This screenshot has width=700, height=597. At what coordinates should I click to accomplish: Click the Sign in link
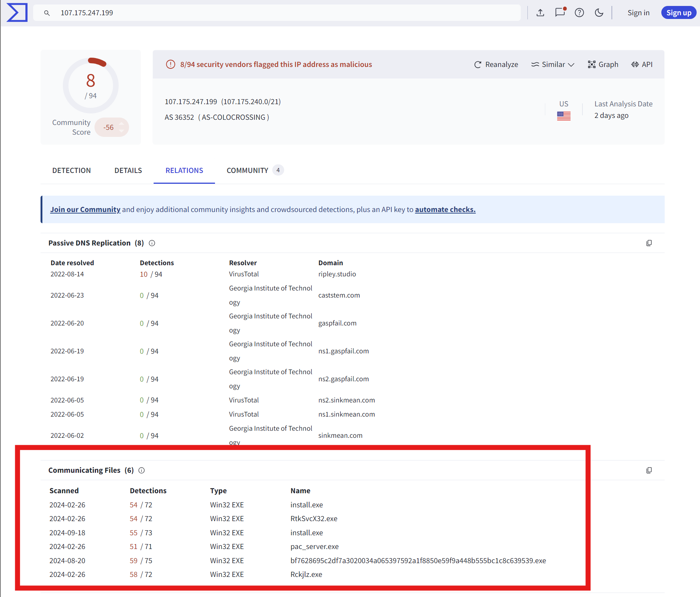click(639, 13)
